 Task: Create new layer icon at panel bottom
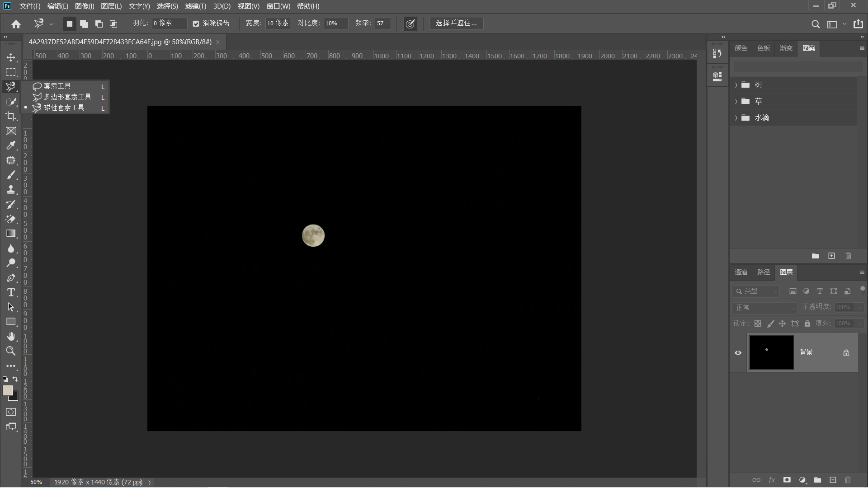point(833,480)
